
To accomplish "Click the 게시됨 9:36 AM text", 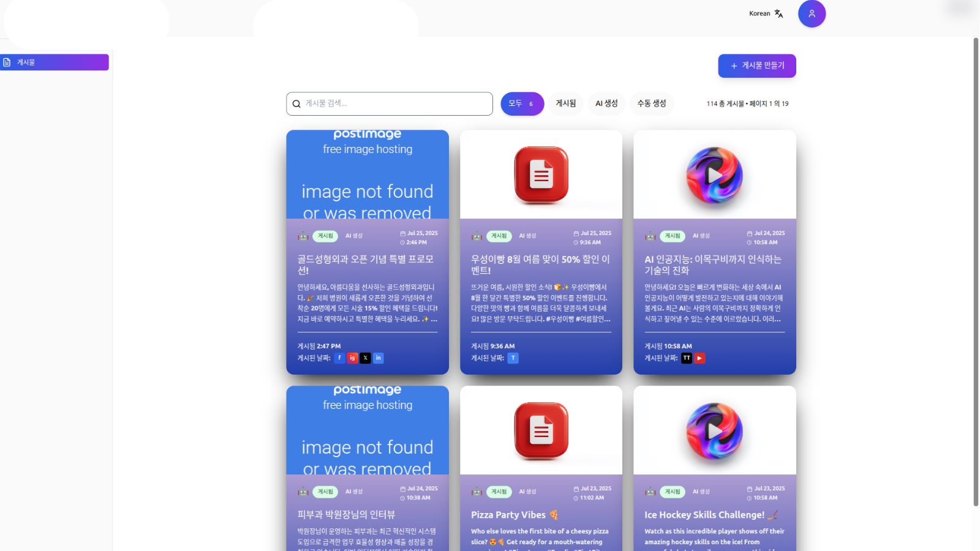I will tap(493, 347).
